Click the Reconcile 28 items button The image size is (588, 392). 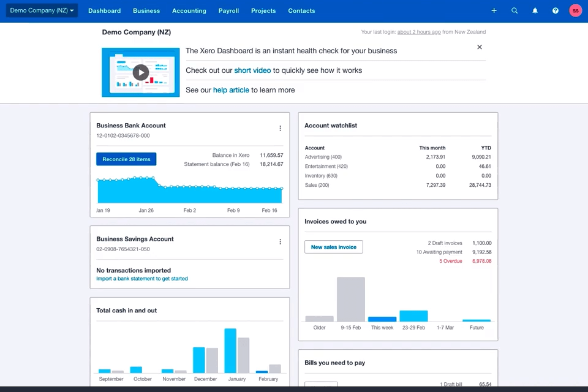coord(126,159)
